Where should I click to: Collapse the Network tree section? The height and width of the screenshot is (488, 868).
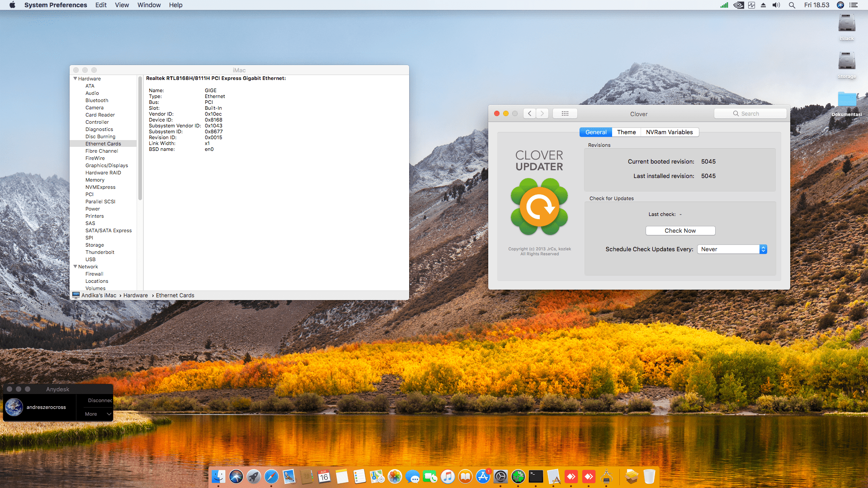point(75,267)
